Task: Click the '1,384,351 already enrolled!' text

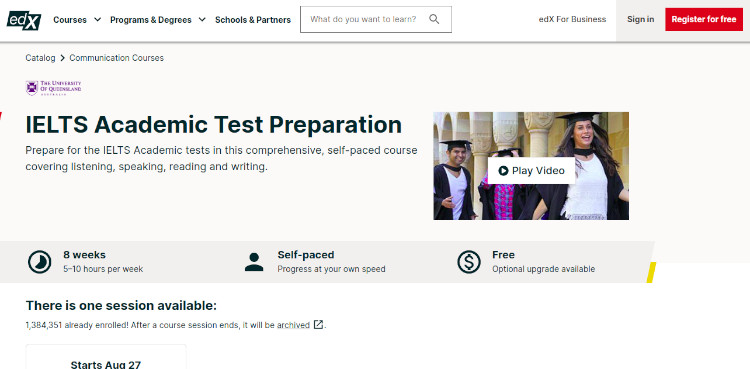Action: 77,325
